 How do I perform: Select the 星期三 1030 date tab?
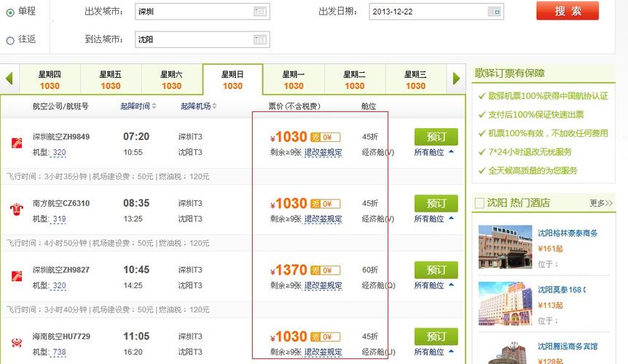tap(415, 80)
